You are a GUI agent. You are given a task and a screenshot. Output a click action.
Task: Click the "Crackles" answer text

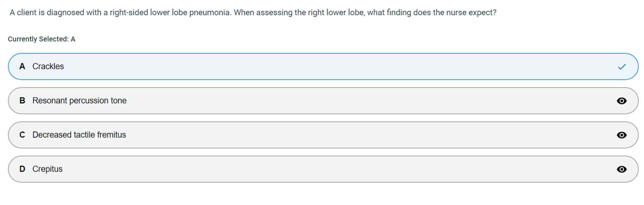(x=48, y=66)
